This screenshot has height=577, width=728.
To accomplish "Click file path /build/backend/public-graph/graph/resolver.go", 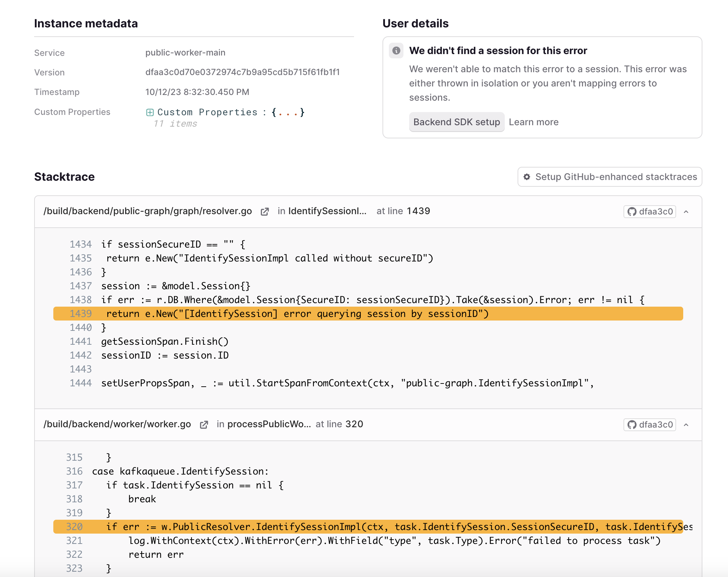I will tap(148, 211).
